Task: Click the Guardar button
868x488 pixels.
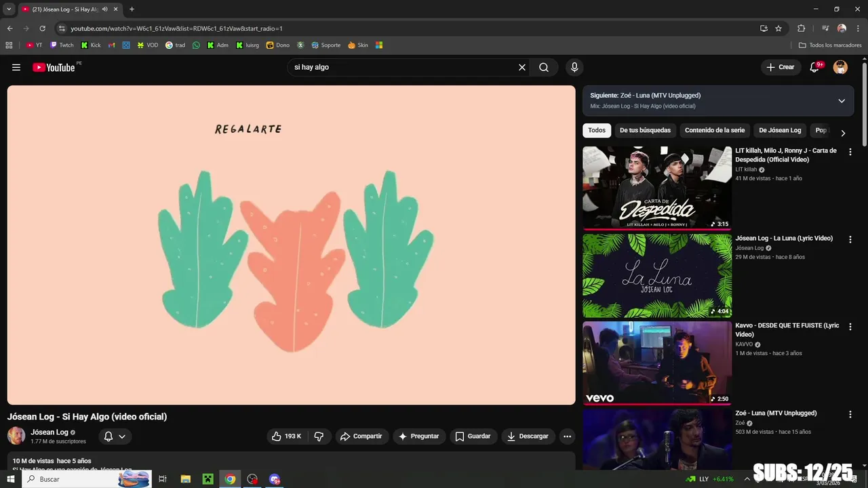Action: pyautogui.click(x=473, y=436)
